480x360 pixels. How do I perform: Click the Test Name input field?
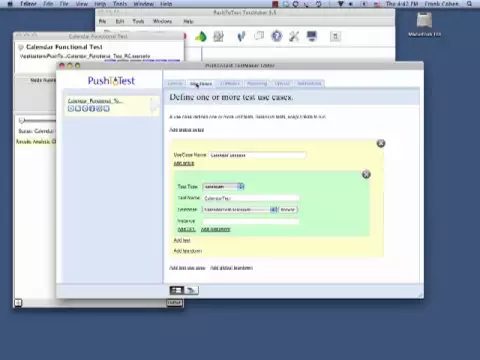[x=251, y=198]
